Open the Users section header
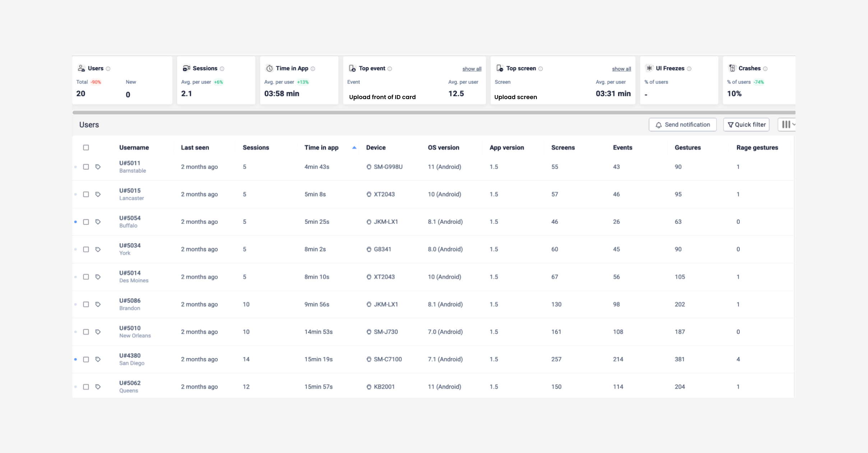This screenshot has width=868, height=453. tap(89, 125)
